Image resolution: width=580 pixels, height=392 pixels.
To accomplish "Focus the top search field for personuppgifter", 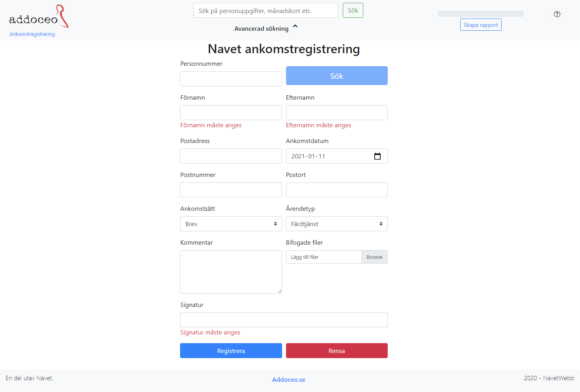I will (266, 10).
